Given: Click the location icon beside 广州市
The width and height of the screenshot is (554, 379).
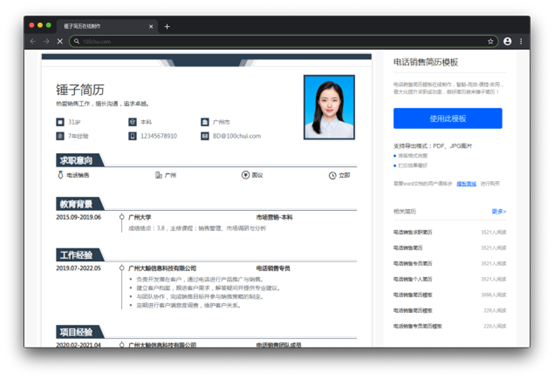Looking at the screenshot, I should (205, 122).
